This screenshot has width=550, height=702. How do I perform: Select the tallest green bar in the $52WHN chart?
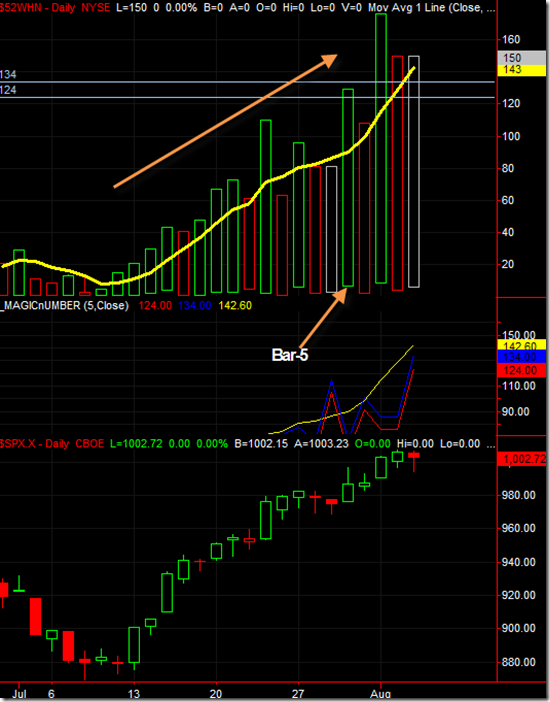pos(381,148)
